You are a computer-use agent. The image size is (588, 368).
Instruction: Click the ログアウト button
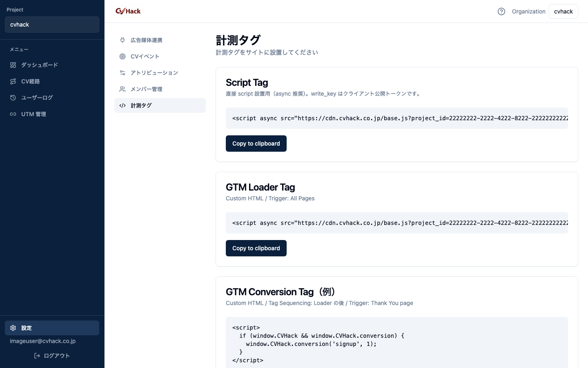52,356
